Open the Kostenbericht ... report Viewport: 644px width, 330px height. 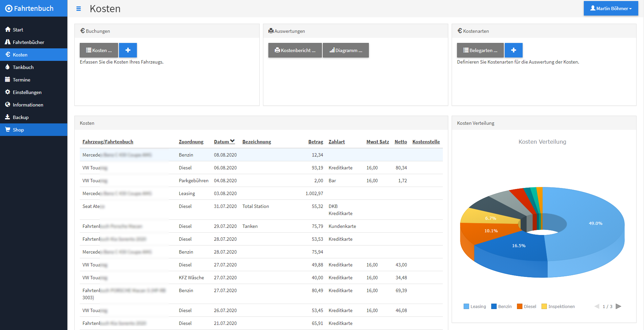tap(295, 50)
